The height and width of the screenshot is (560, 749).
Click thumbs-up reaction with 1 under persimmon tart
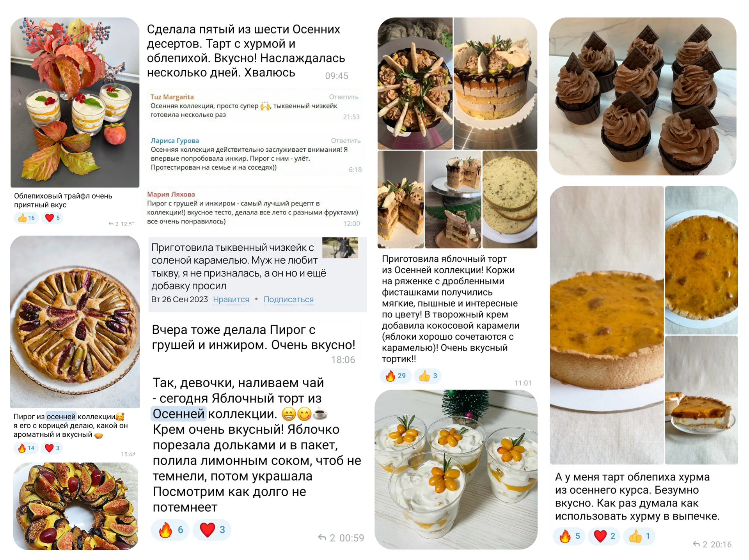point(639,536)
